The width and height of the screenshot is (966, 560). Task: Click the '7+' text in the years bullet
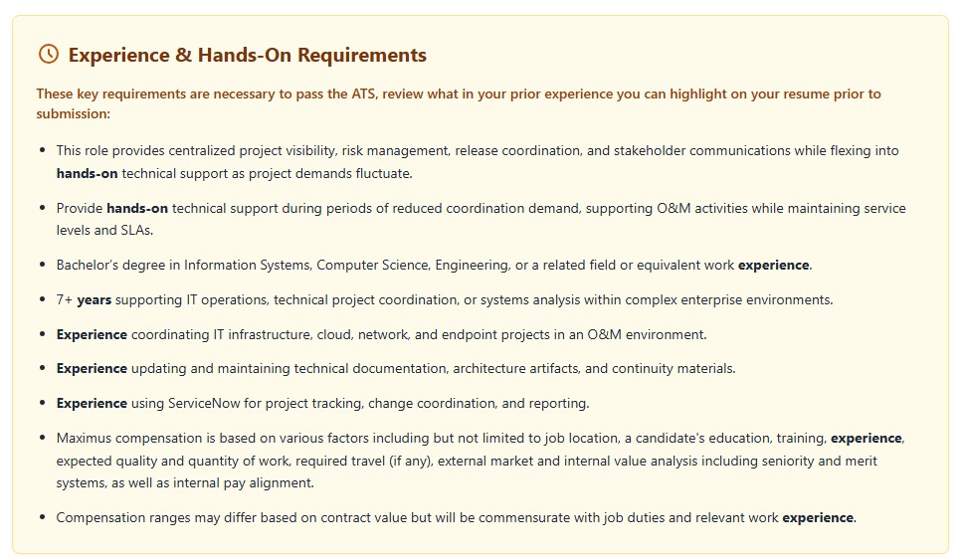point(64,300)
